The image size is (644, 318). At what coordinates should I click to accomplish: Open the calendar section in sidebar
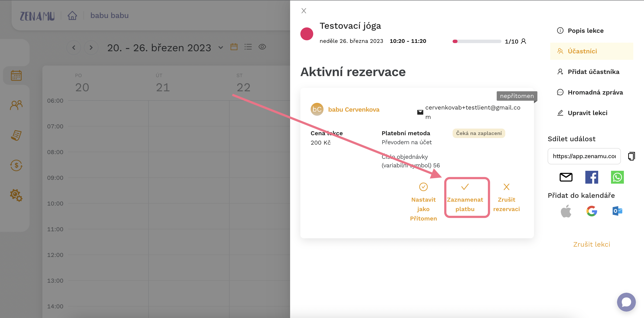16,75
